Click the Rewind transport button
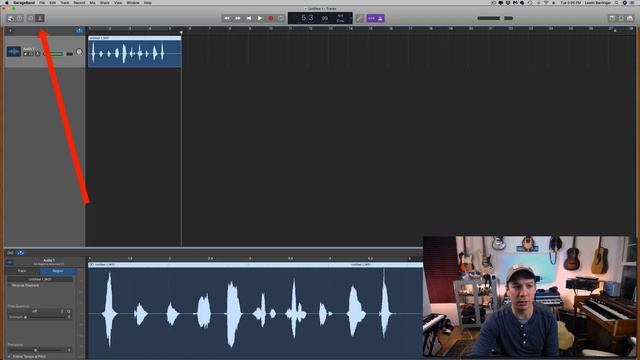 coord(227,18)
